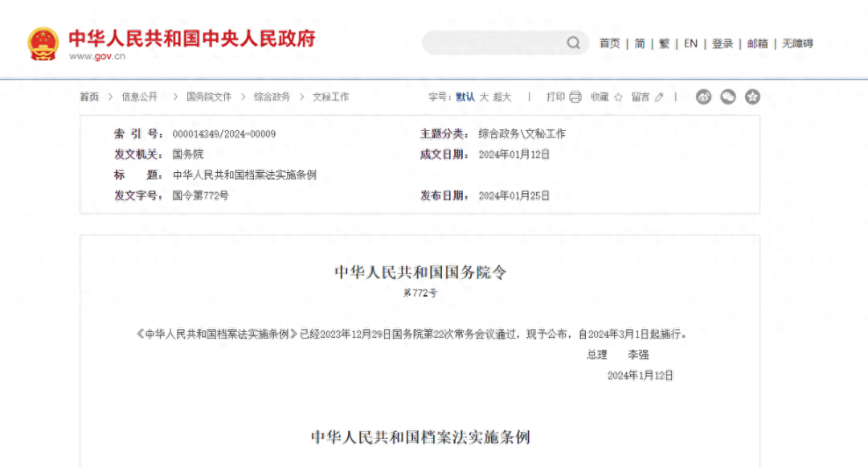Go to 综合政务 breadcrumb section
This screenshot has height=468, width=868.
click(x=272, y=97)
